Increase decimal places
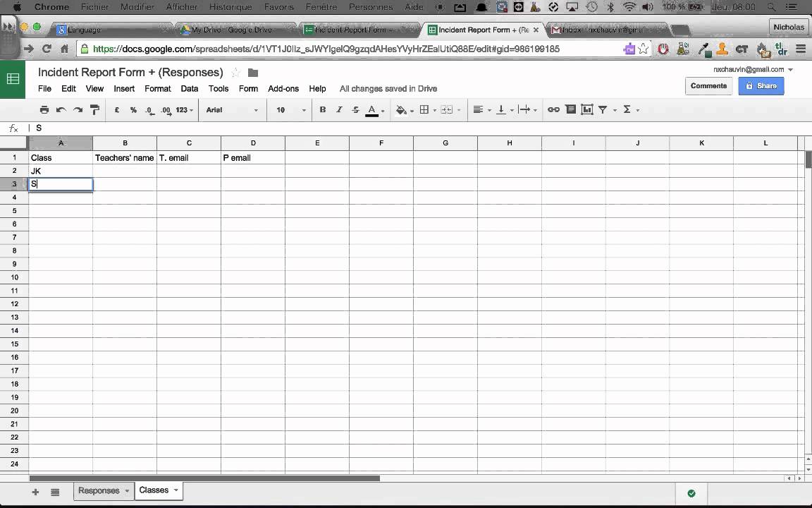 (x=166, y=110)
